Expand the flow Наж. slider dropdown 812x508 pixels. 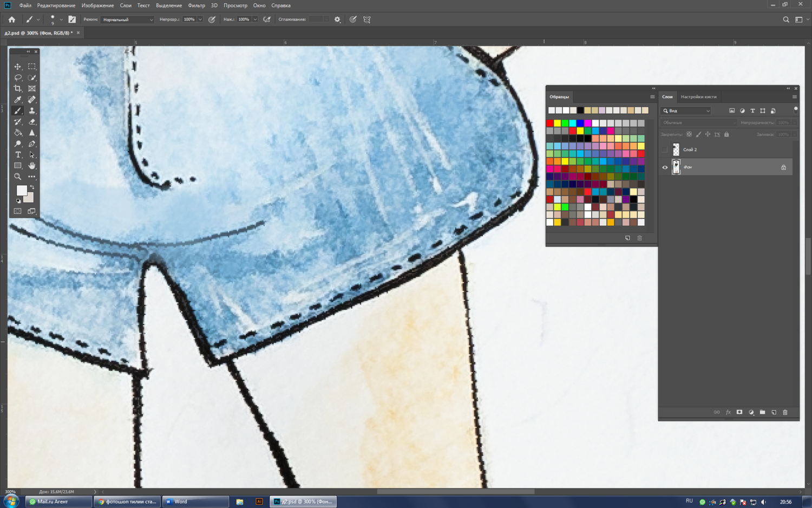(254, 19)
